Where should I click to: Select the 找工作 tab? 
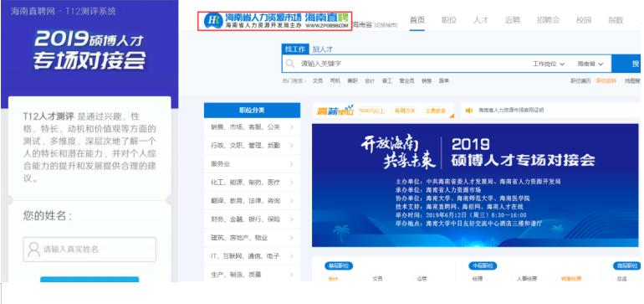point(295,49)
